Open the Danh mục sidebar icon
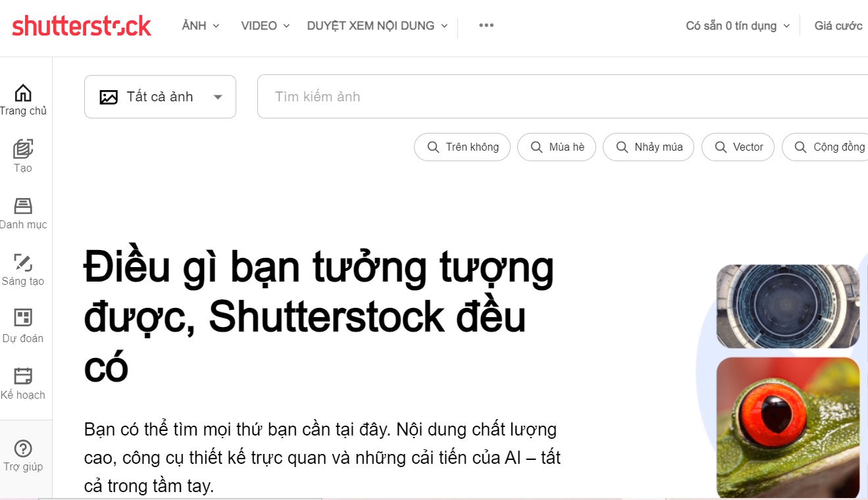 (23, 206)
